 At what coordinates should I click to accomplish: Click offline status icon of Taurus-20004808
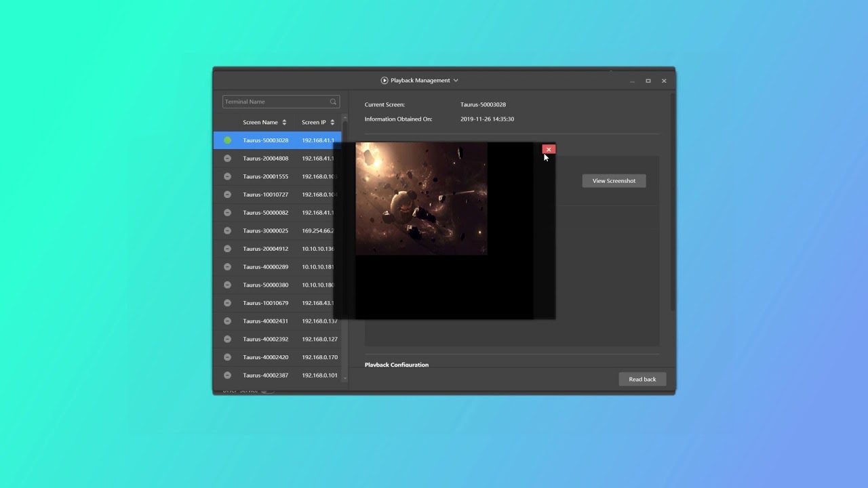coord(228,159)
